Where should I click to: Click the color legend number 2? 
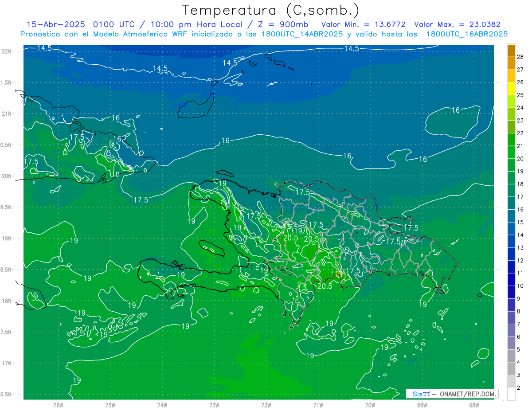(x=519, y=388)
